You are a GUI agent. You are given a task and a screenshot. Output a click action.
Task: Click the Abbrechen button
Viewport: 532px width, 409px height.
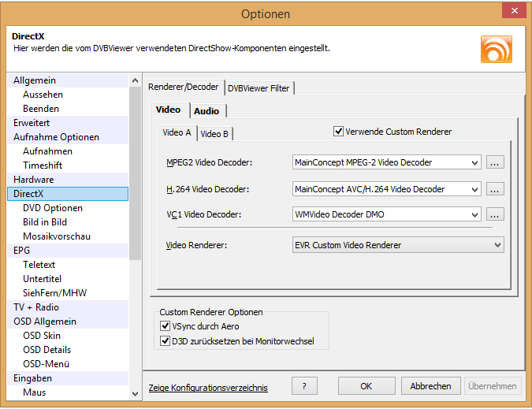(431, 386)
